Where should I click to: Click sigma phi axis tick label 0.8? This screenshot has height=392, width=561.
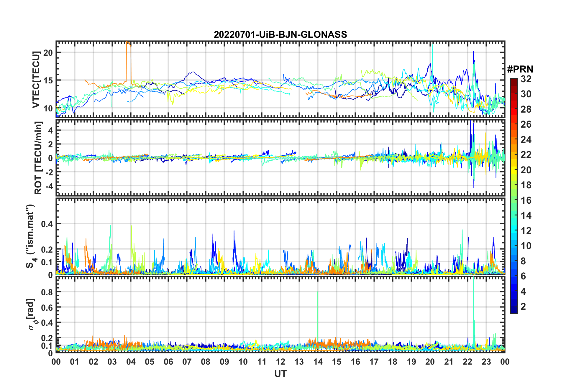[47, 292]
